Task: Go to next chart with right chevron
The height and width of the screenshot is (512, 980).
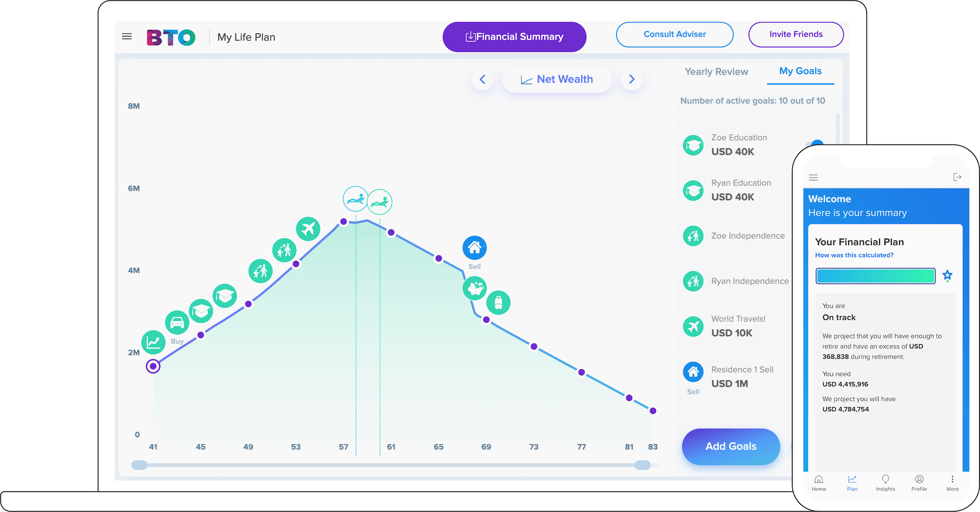Action: (x=632, y=79)
